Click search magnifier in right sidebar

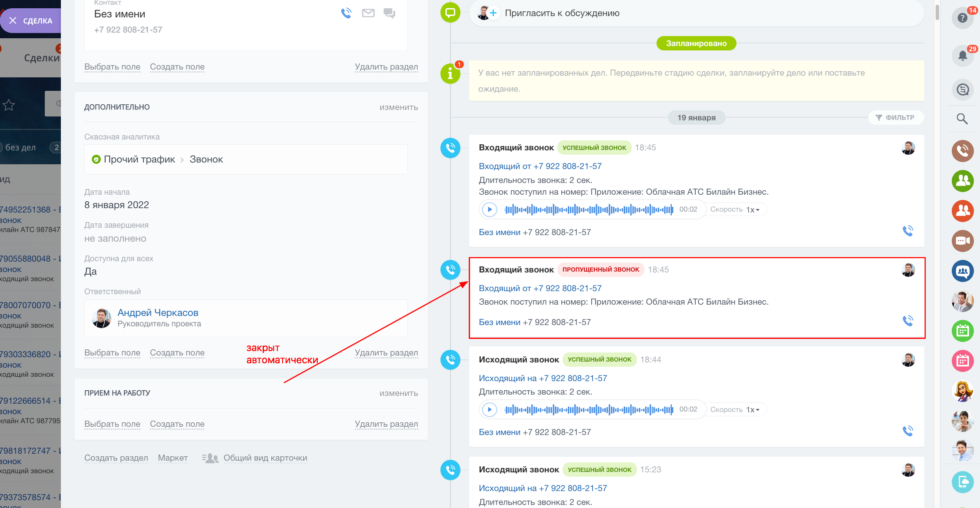(x=962, y=119)
